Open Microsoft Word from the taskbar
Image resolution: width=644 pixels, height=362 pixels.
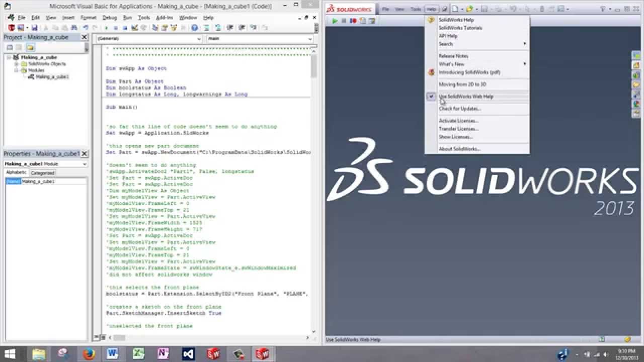point(113,354)
